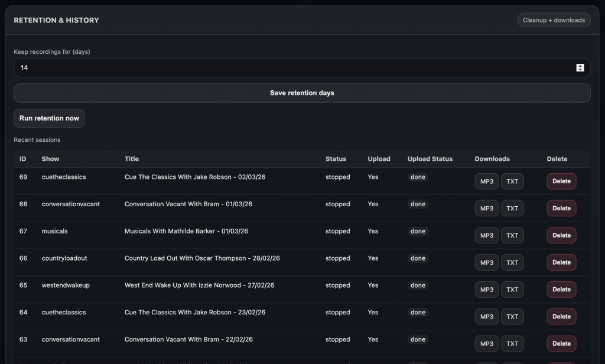605x364 pixels.
Task: Download MP3 for session 69
Action: 486,181
